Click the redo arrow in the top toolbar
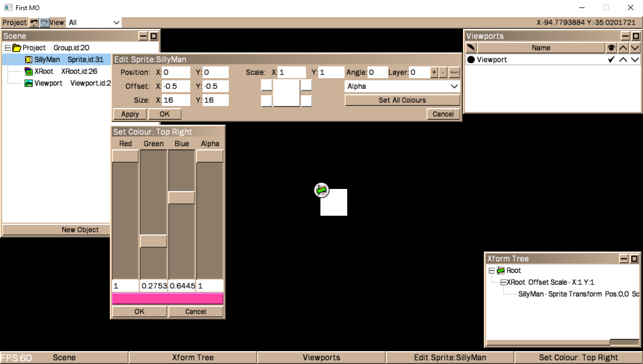This screenshot has width=643, height=364. point(44,22)
